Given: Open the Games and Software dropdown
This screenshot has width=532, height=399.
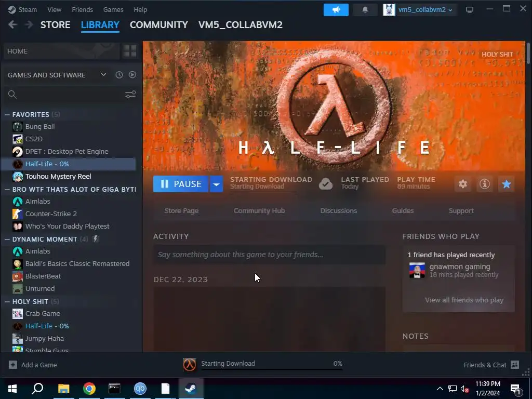Looking at the screenshot, I should point(103,75).
